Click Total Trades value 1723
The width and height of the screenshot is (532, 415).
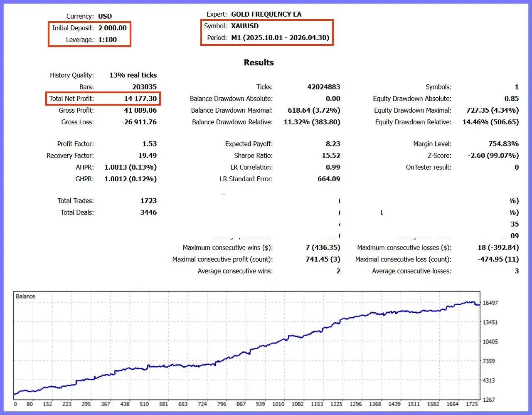point(148,201)
